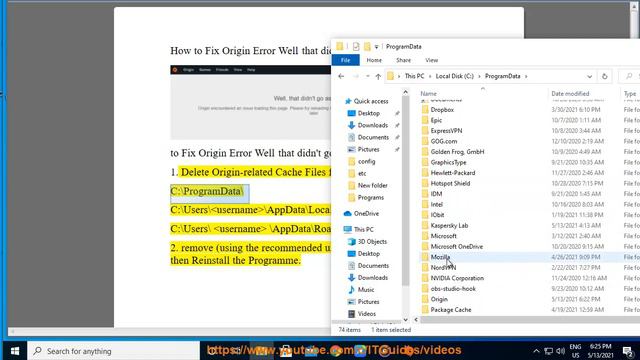Click the Up one level arrow
640x360 pixels.
click(x=378, y=76)
